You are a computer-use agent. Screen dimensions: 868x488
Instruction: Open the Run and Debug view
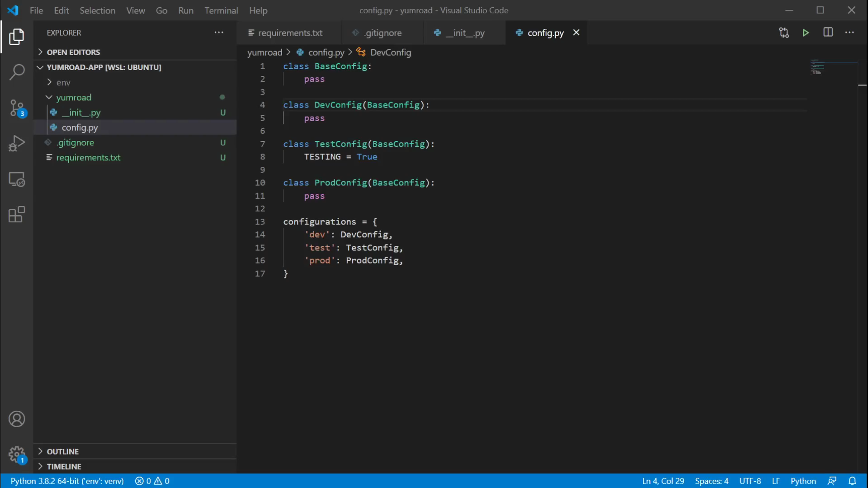[17, 144]
